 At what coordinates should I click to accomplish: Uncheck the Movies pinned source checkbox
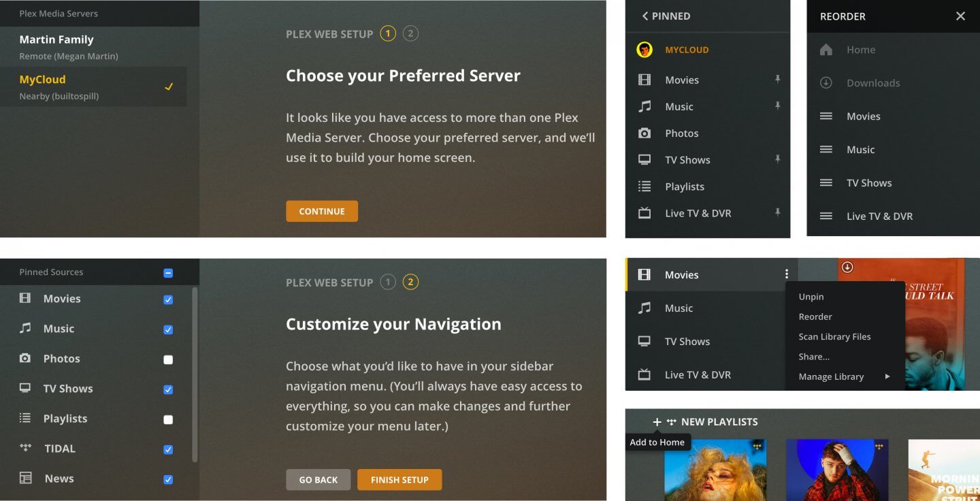[x=168, y=300]
